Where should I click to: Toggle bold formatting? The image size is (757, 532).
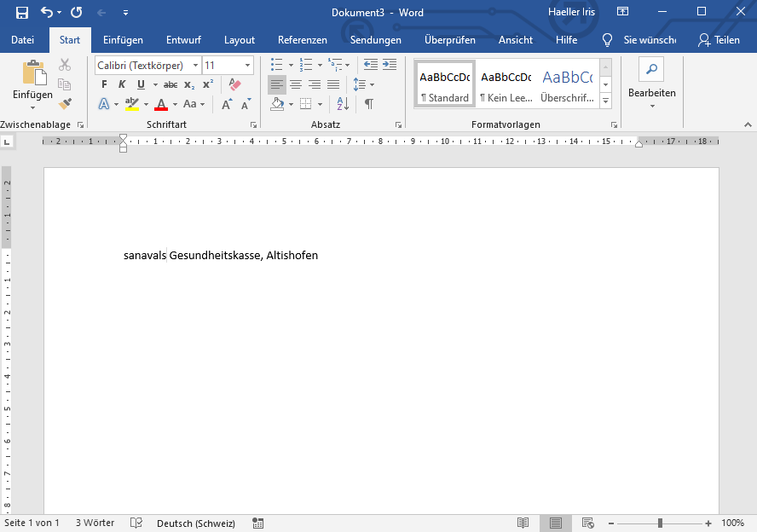point(104,84)
